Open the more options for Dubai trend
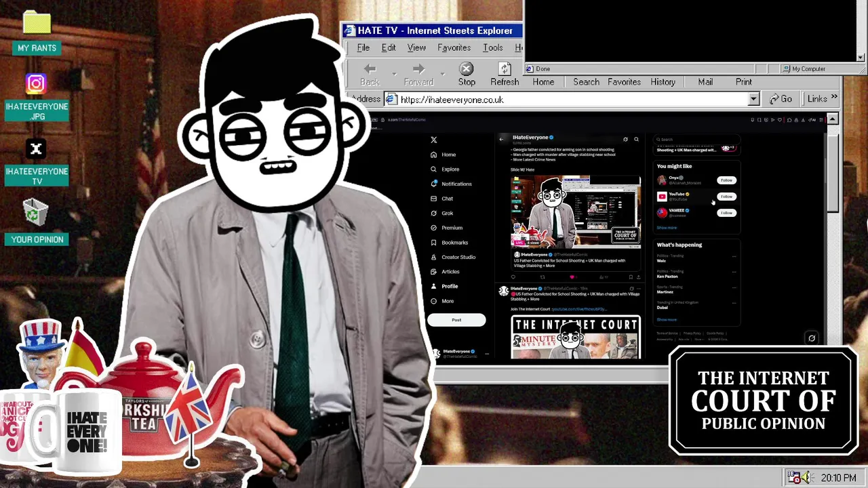The image size is (868, 488). coord(734,303)
